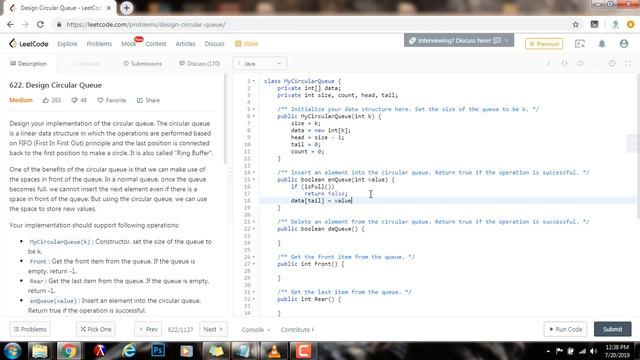640x360 pixels.
Task: Click the browser back button
Action: click(10, 24)
